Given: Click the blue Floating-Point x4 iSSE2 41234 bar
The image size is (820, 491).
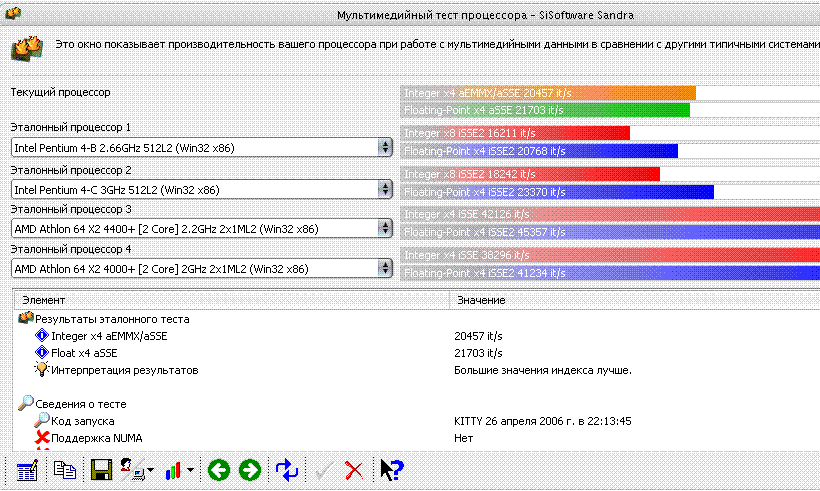Looking at the screenshot, I should point(610,273).
